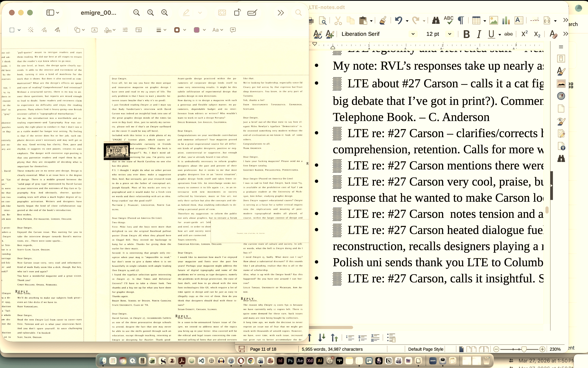Add a speech bubble note annotation
Viewport: 588px width, 368px height.
pos(233,30)
